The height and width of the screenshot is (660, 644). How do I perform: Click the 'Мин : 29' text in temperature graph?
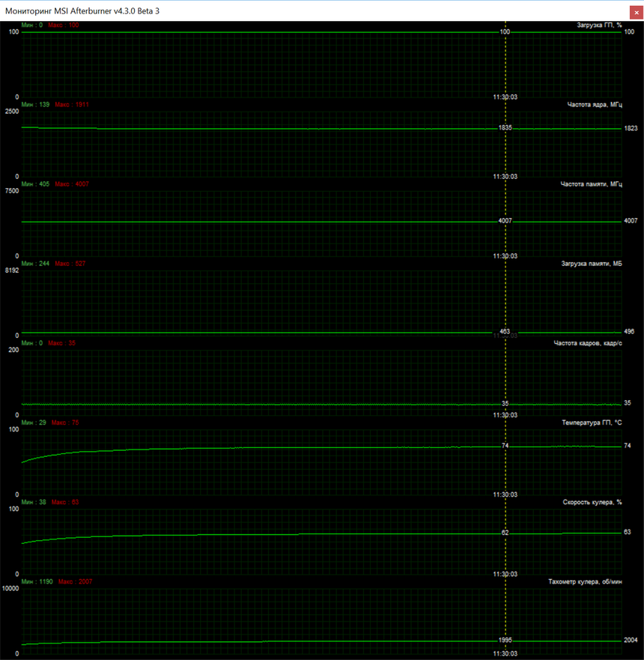point(34,423)
